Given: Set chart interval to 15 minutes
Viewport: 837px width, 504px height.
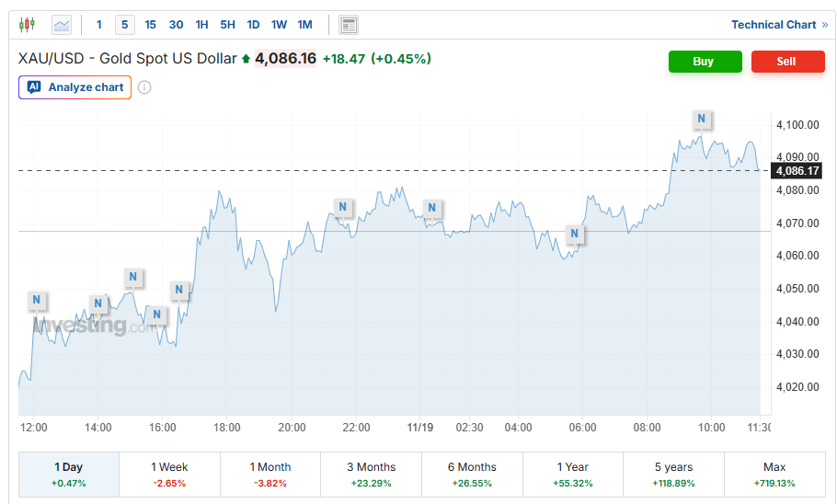Looking at the screenshot, I should (150, 25).
